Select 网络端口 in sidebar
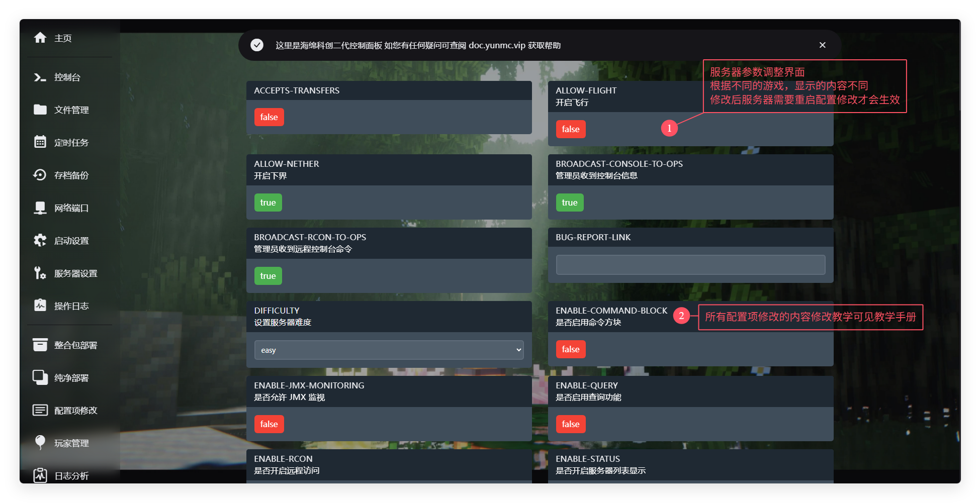 (71, 208)
